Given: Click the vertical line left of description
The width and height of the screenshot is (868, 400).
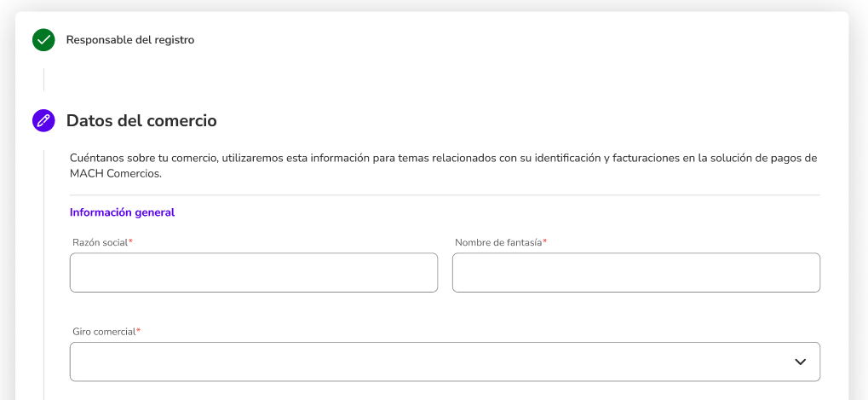Looking at the screenshot, I should point(43,275).
